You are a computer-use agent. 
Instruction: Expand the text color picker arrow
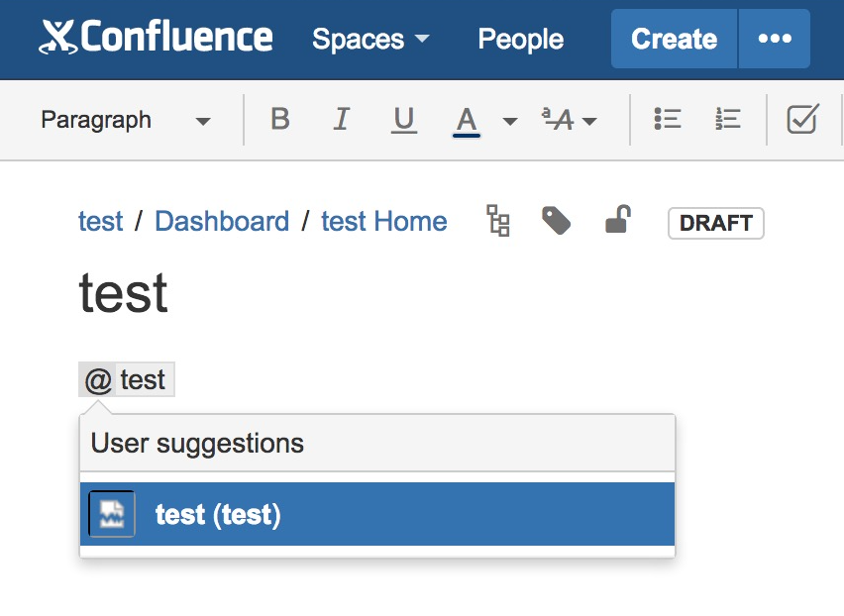pyautogui.click(x=510, y=121)
